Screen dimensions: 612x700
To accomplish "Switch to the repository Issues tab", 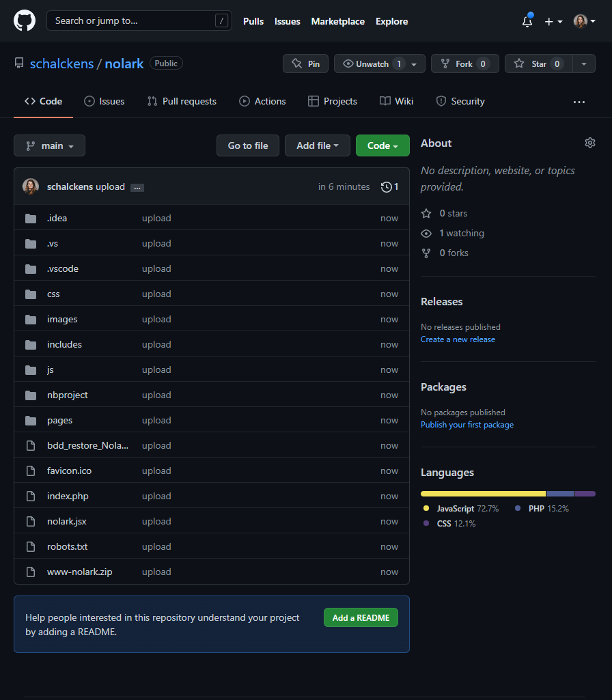I will [105, 101].
